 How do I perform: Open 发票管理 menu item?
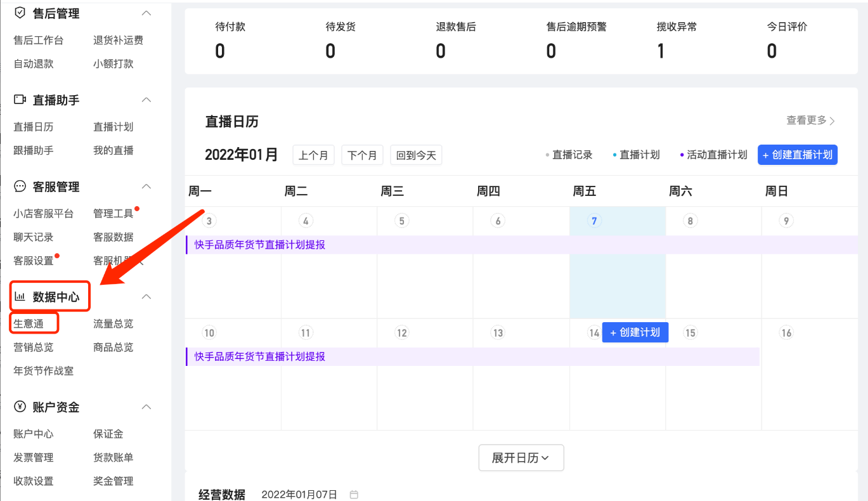point(34,457)
